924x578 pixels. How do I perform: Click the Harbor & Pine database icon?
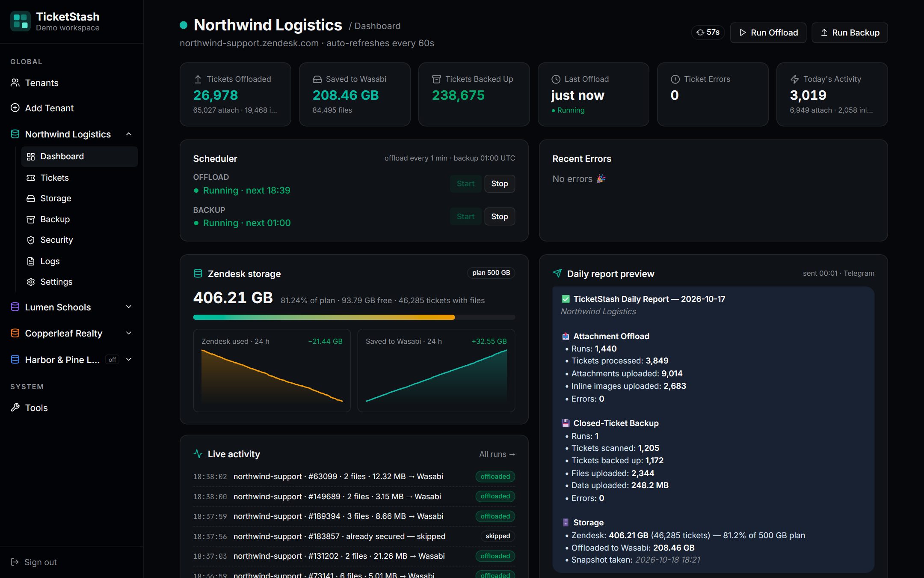click(x=15, y=360)
